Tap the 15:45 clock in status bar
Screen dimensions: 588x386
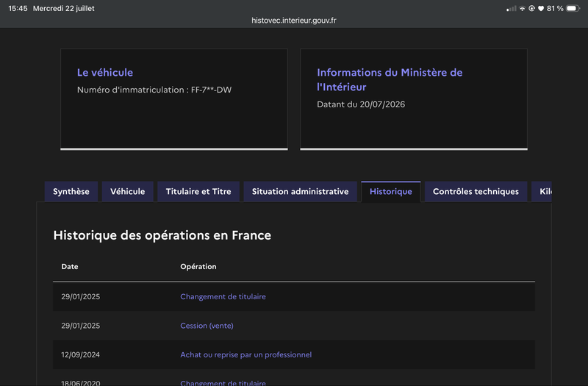[18, 8]
